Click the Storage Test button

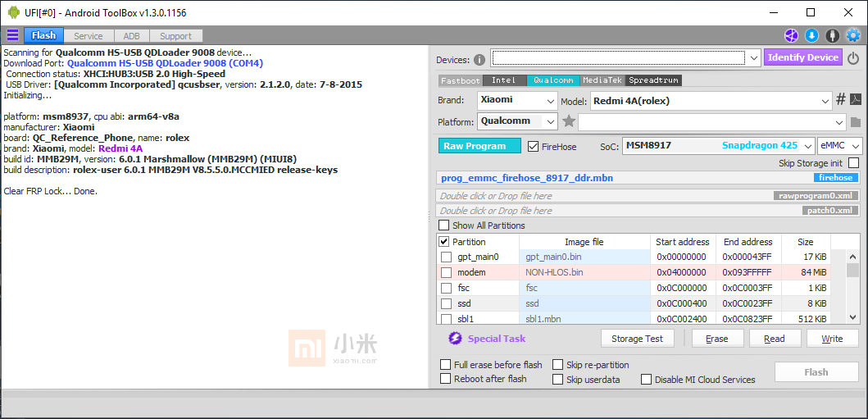(637, 339)
